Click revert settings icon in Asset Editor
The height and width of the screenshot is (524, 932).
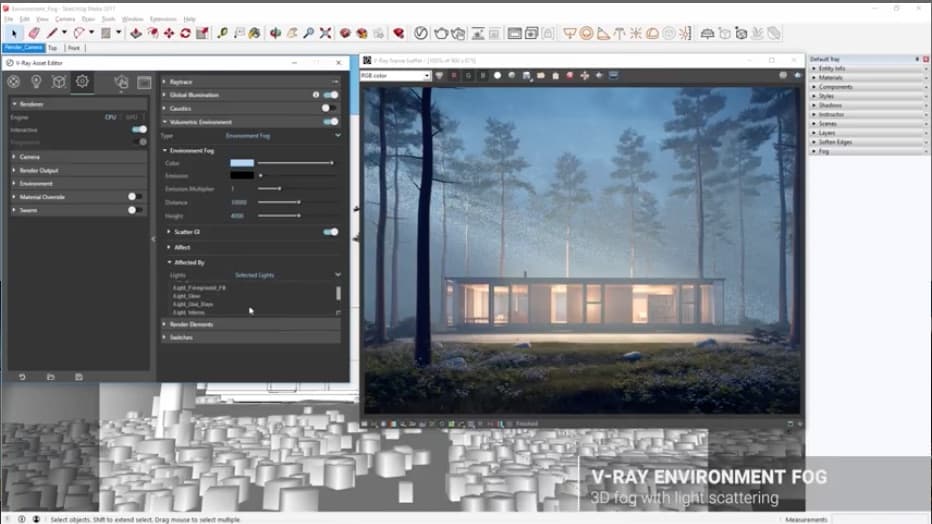[x=22, y=377]
